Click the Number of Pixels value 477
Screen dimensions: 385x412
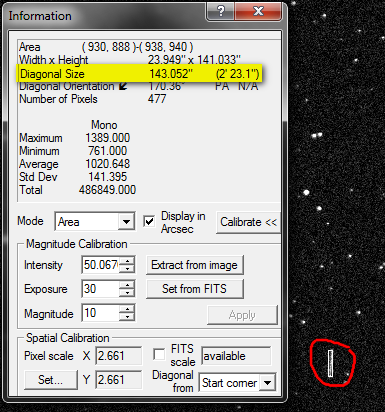[x=157, y=99]
